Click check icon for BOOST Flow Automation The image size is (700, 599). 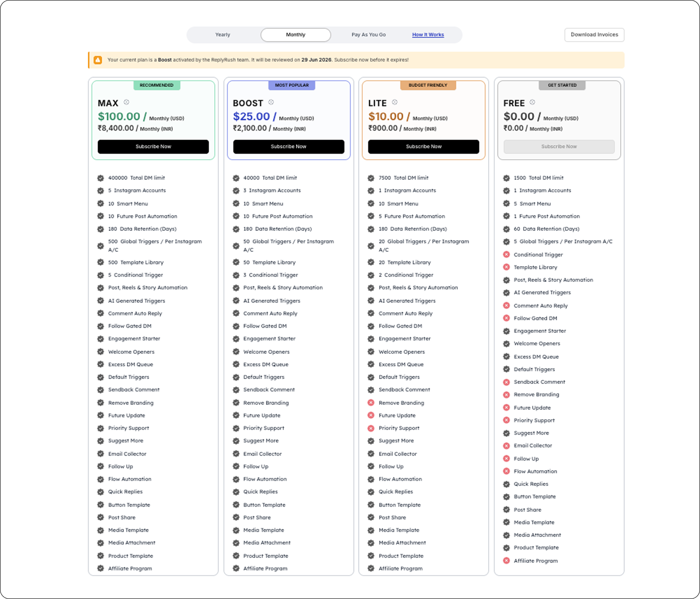236,479
